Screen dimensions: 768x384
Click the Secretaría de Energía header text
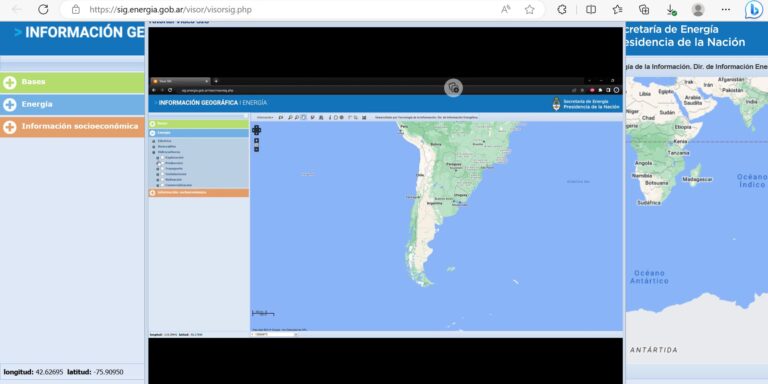coord(672,29)
